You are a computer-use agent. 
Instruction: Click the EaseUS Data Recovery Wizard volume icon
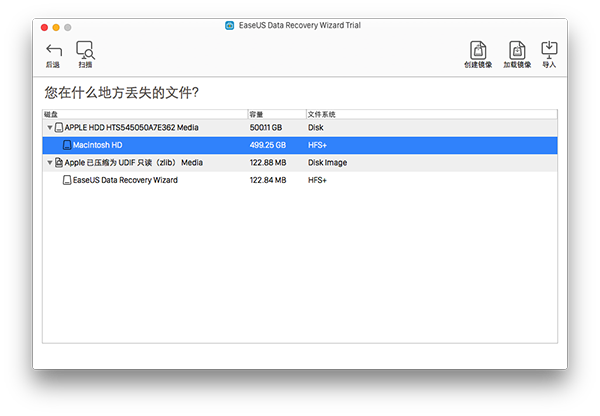(x=67, y=180)
